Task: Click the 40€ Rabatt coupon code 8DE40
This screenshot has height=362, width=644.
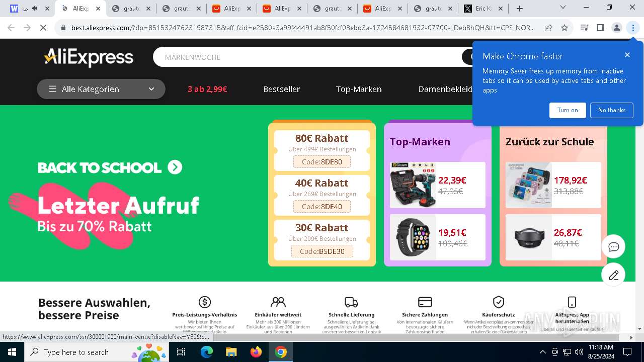Action: click(322, 207)
